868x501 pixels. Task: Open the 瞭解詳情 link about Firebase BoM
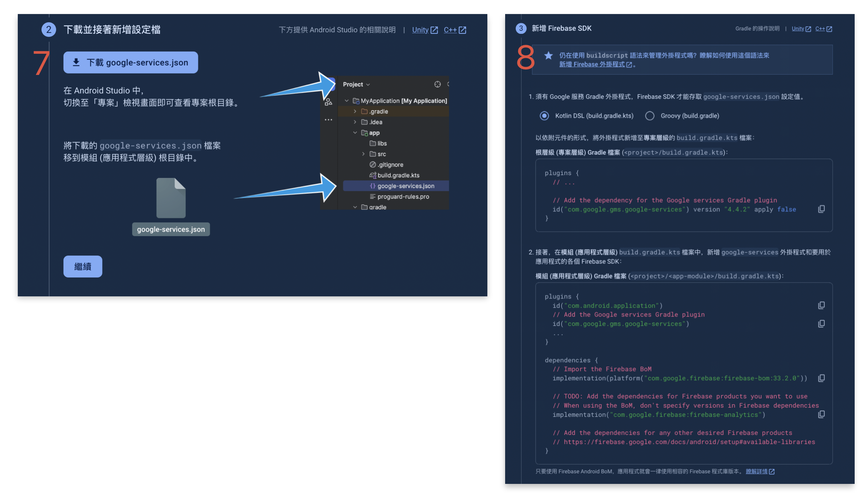[x=757, y=472]
